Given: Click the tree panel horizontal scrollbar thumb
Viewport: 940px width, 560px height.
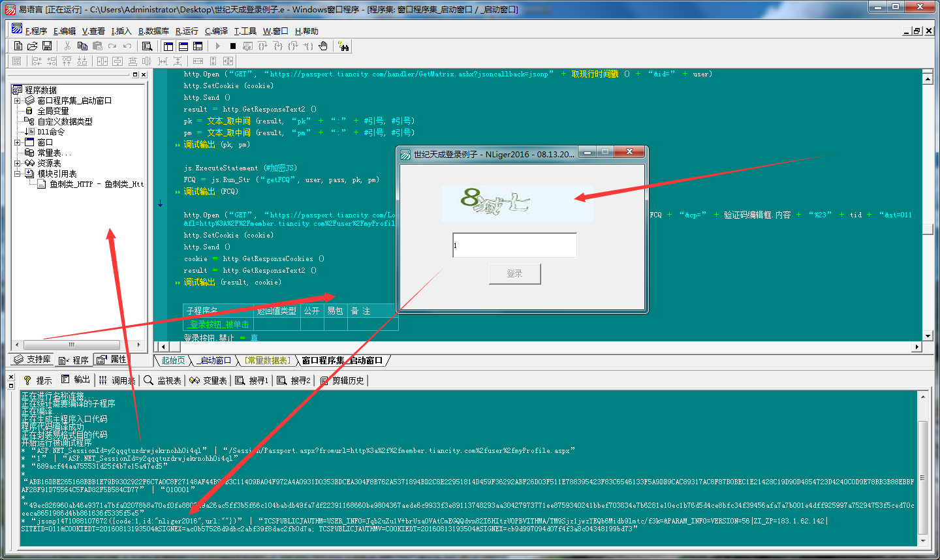Looking at the screenshot, I should tap(72, 345).
